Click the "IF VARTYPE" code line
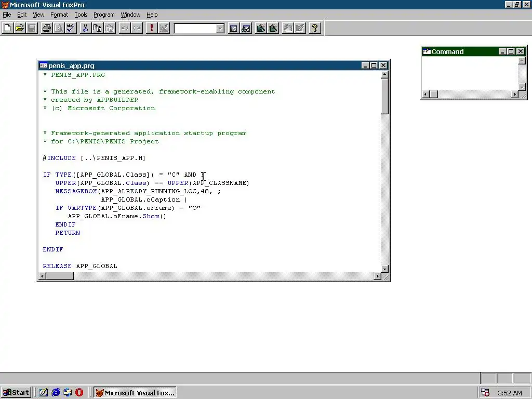 pos(128,208)
